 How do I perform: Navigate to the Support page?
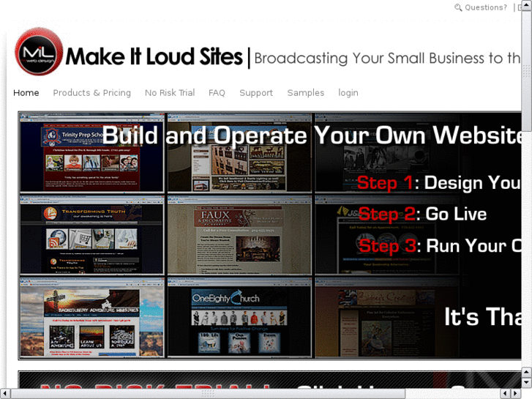256,93
